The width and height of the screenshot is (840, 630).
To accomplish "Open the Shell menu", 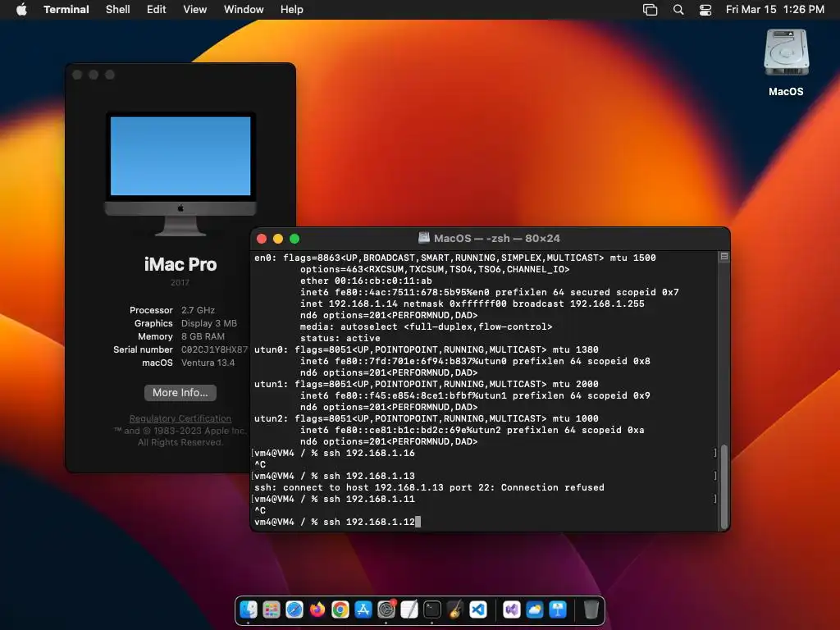I will [x=118, y=10].
